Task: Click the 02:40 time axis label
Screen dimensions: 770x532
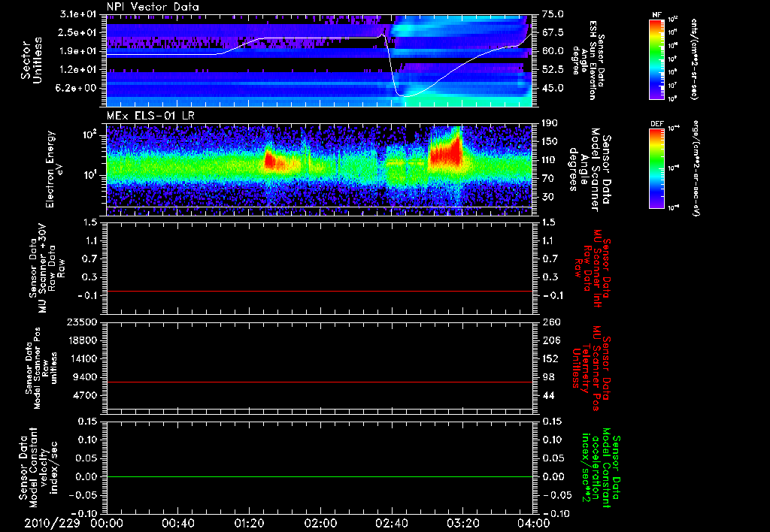Action: 391,523
